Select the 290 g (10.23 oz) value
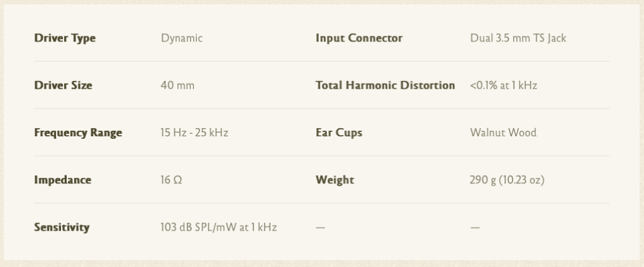The height and width of the screenshot is (267, 644). pyautogui.click(x=507, y=180)
